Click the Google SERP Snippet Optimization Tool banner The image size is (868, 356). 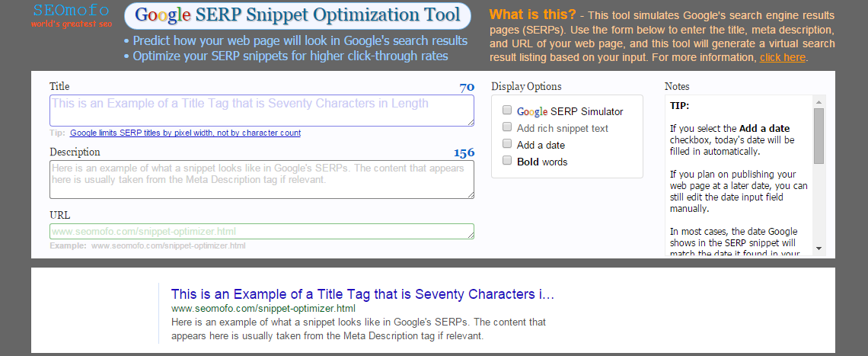coord(297,15)
